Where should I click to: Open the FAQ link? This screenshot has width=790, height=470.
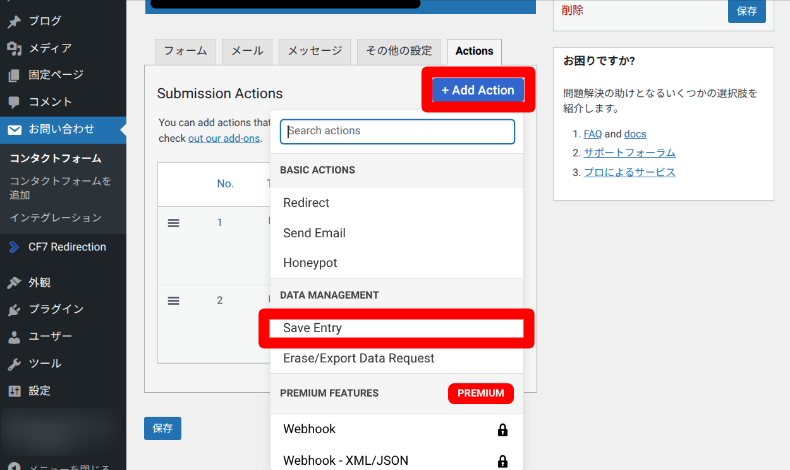click(592, 134)
